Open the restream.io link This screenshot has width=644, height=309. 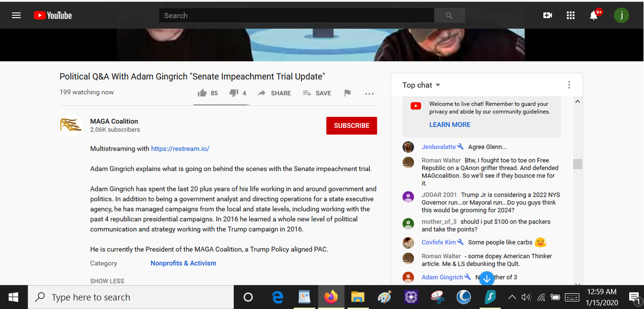180,149
